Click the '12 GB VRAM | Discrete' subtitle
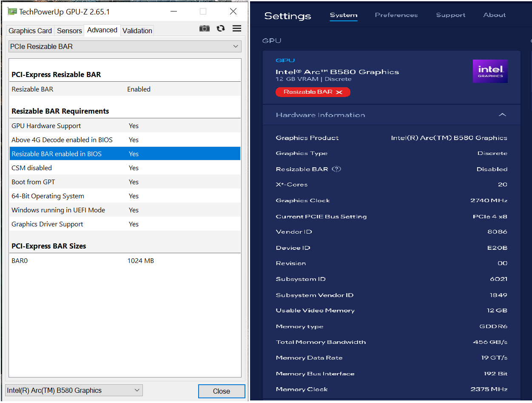Image resolution: width=532 pixels, height=403 pixels. tap(313, 79)
